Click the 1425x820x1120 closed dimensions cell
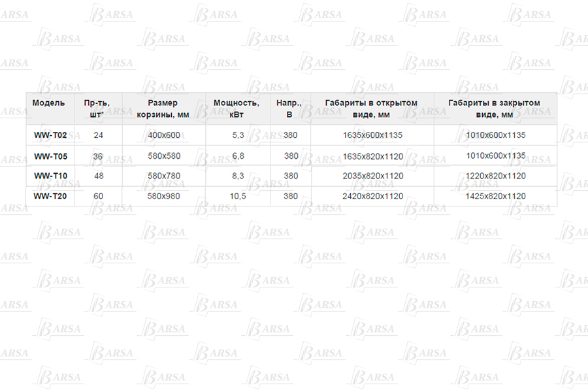Viewport: 588px width, 392px height. click(495, 196)
